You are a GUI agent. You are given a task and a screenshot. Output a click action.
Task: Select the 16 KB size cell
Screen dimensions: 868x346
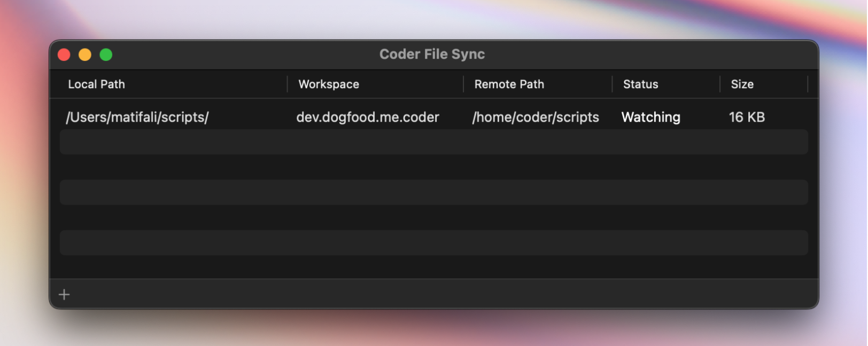747,117
